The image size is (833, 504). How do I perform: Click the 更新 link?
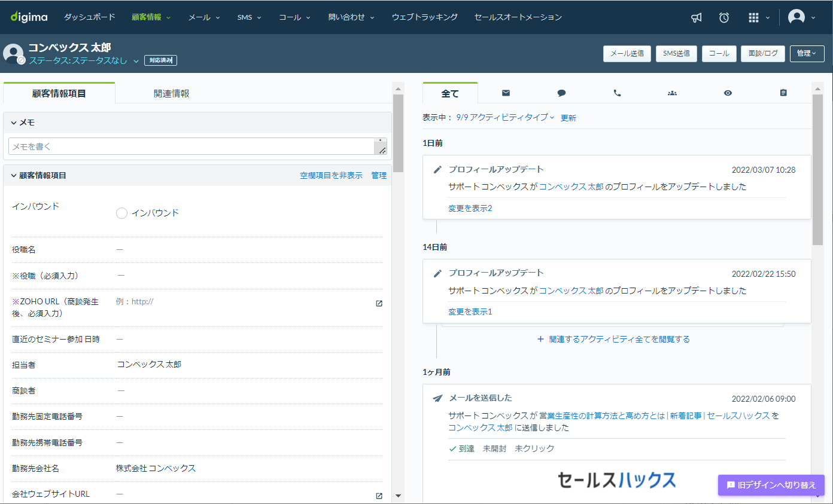point(568,118)
